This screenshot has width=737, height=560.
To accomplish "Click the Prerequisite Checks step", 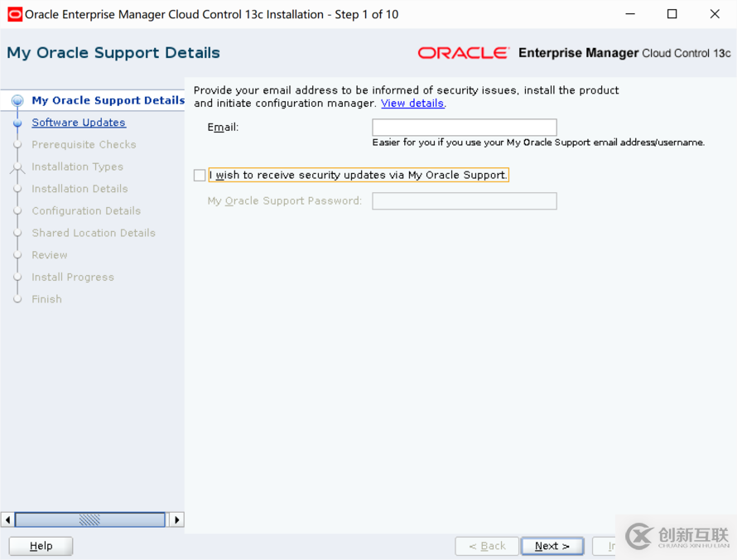I will tap(84, 145).
